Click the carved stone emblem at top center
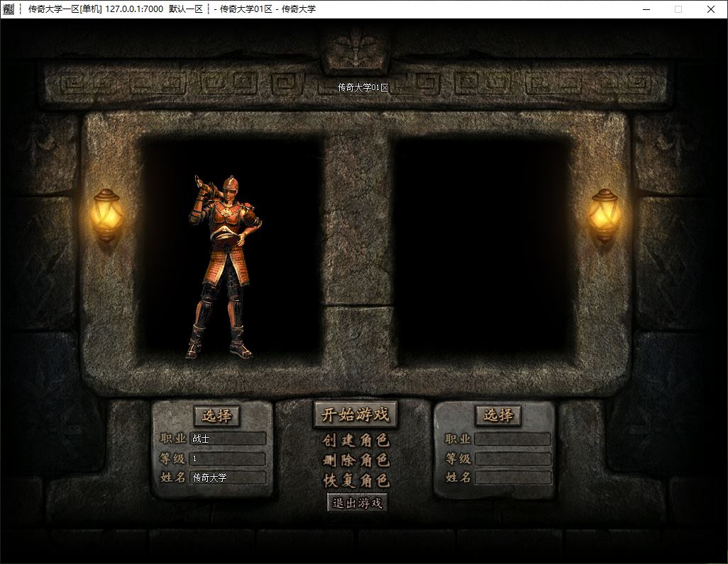Screen dimensions: 728x564 pos(353,50)
